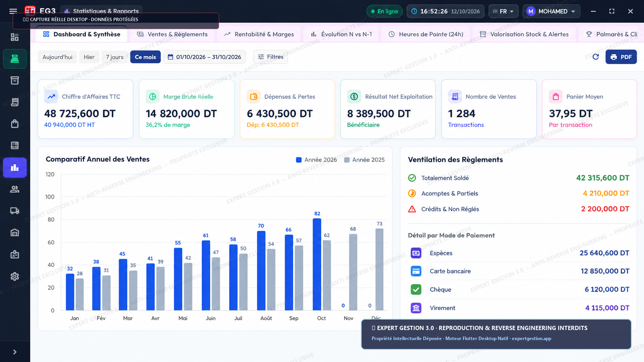Open the archive box sidebar icon
The height and width of the screenshot is (362, 644).
click(15, 80)
